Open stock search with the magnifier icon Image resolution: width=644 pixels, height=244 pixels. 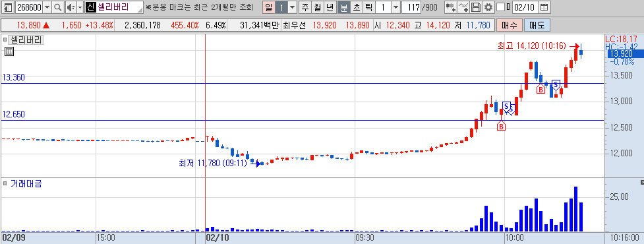click(58, 7)
